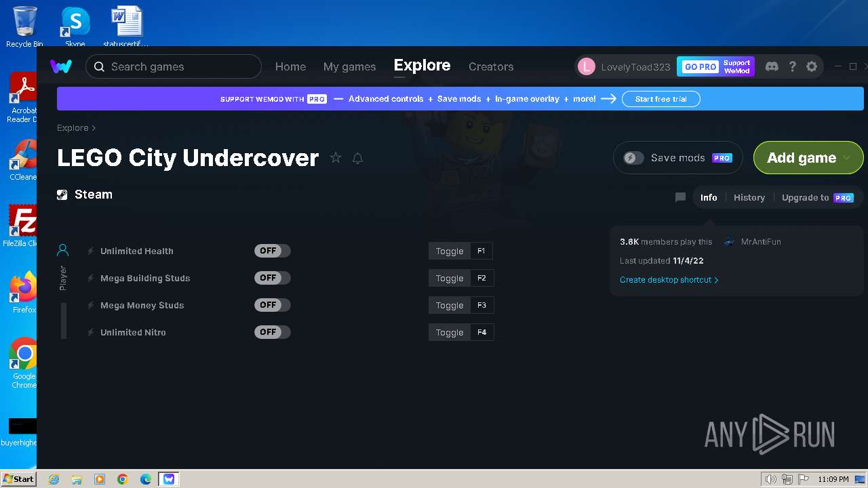The width and height of the screenshot is (868, 488).
Task: Select the Player category icon
Action: pyautogui.click(x=62, y=251)
